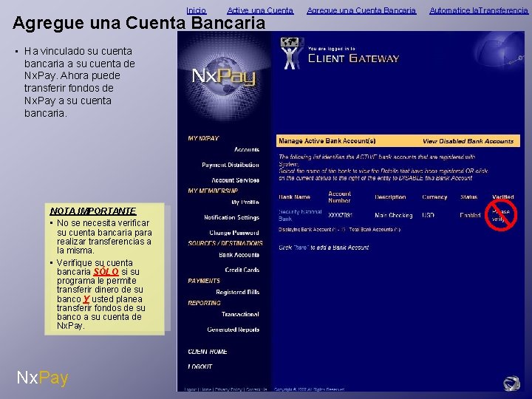Image resolution: width=532 pixels, height=399 pixels.
Task: Open Bank Accounts under Sources / Destinations
Action: pos(239,255)
